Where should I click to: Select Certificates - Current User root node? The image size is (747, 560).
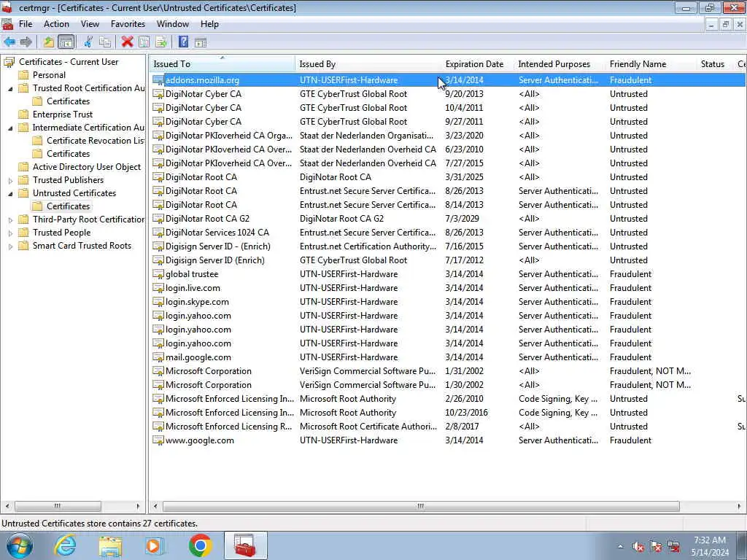(x=61, y=62)
